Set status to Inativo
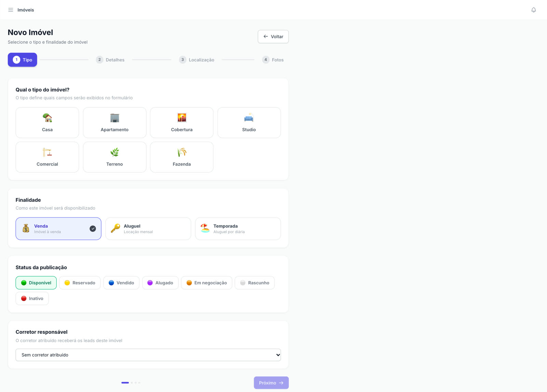Viewport: 547px width, 392px height. pyautogui.click(x=32, y=299)
